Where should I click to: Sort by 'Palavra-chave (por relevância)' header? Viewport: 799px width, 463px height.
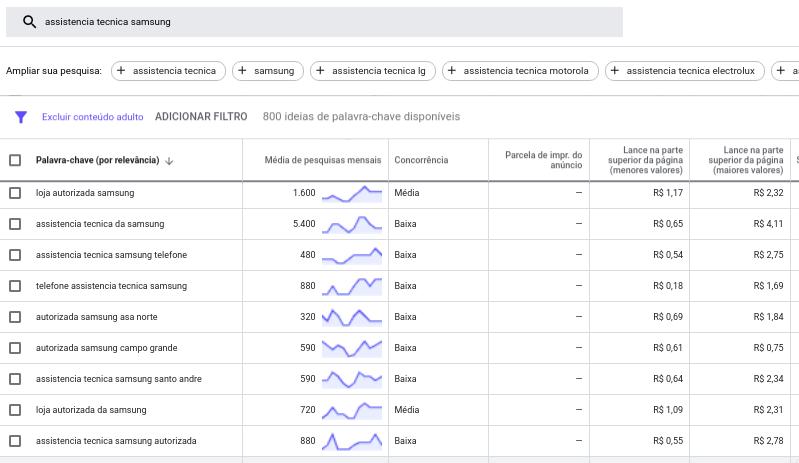tap(97, 160)
